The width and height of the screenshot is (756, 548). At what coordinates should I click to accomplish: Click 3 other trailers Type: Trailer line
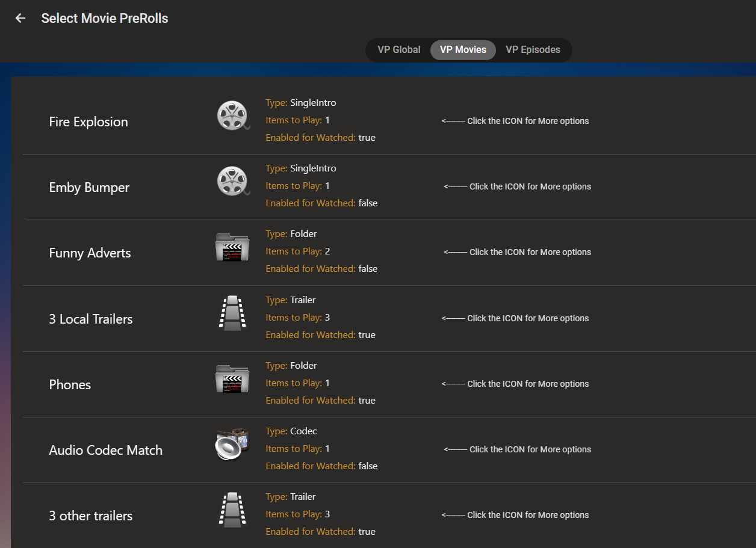point(291,497)
